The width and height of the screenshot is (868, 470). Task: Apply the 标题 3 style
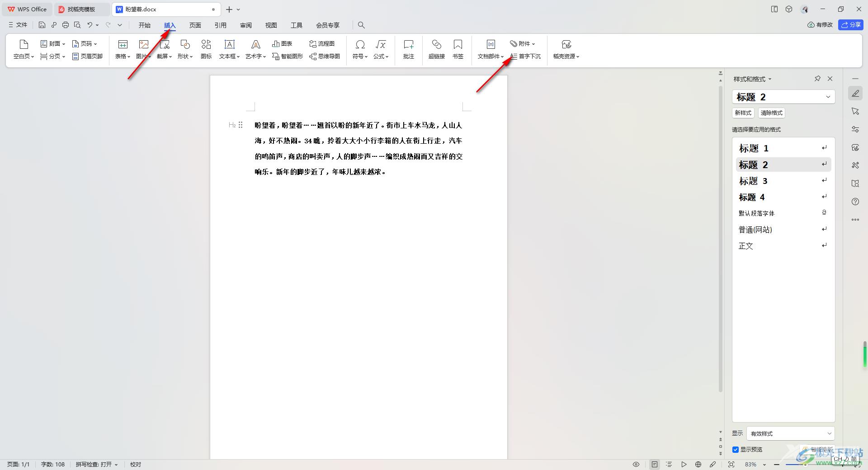pos(783,181)
